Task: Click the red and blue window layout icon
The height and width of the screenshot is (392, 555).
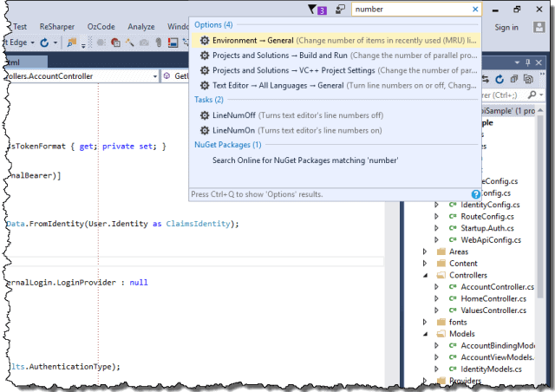Action: (x=173, y=42)
